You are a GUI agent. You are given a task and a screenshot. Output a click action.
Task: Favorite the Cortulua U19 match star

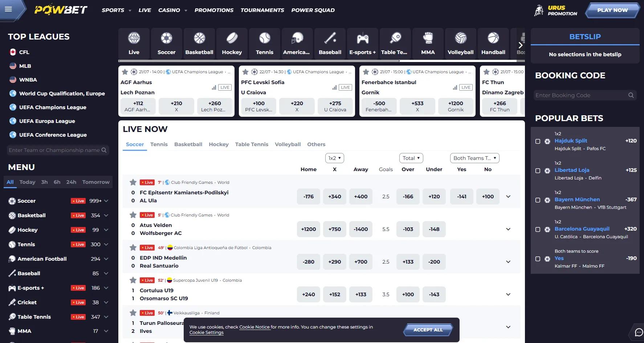pyautogui.click(x=133, y=280)
